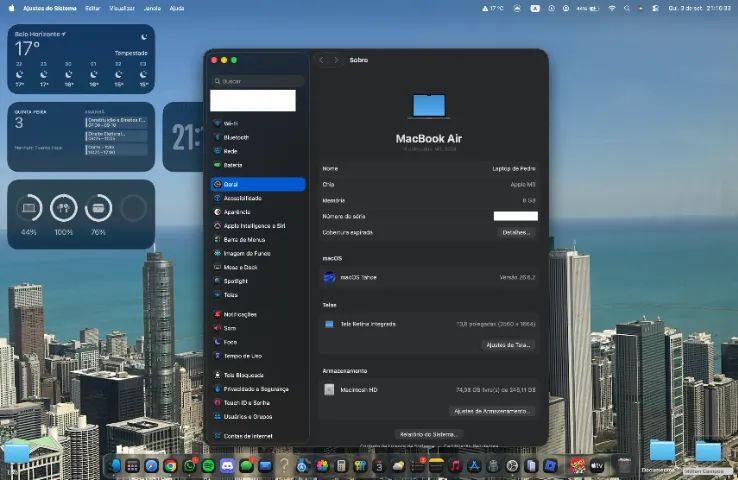Open Spotlight settings in sidebar
Viewport: 738px width, 480px height.
tap(257, 281)
